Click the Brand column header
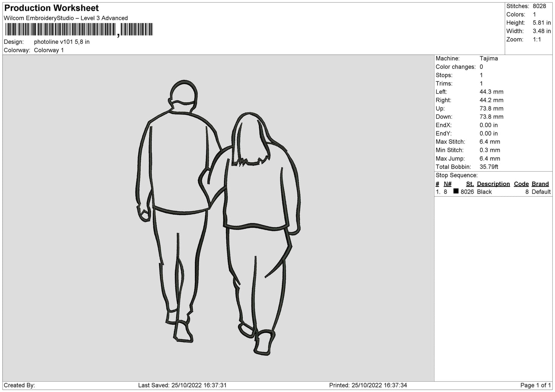Screen dimensions: 555x392 click(540, 184)
